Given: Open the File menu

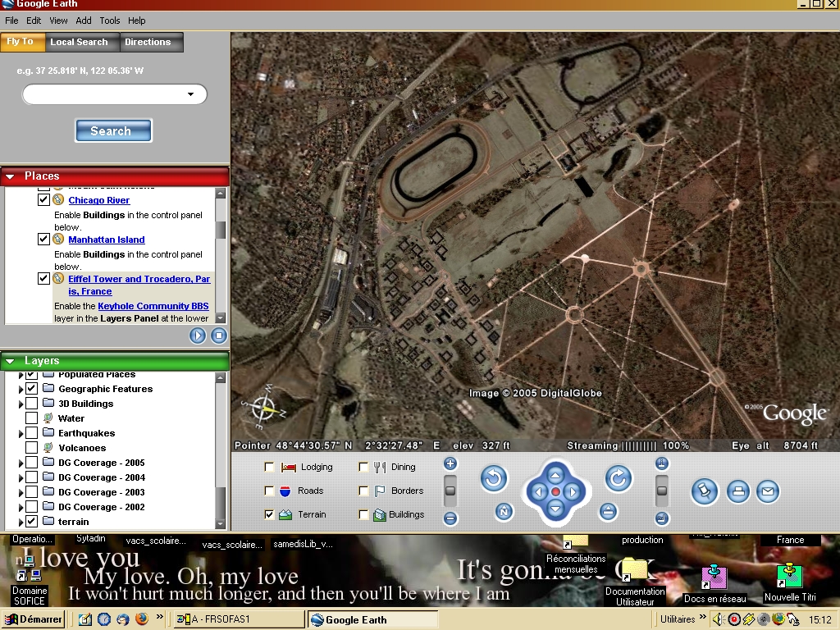Looking at the screenshot, I should coord(11,21).
